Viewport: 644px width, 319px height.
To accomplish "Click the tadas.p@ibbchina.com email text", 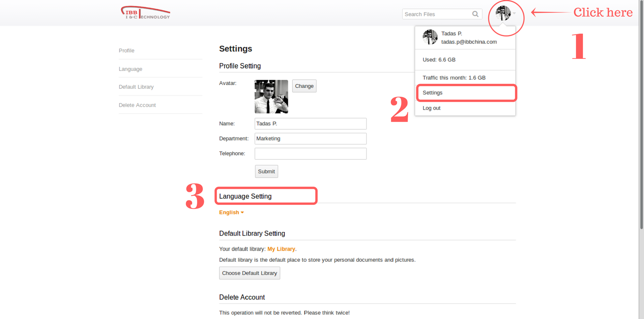I will pyautogui.click(x=469, y=42).
